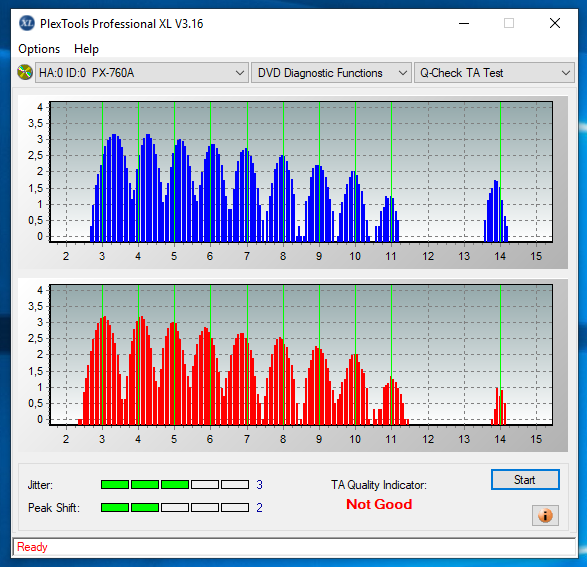Click the 'Not Good' quality result text
The height and width of the screenshot is (567, 587).
tap(379, 504)
